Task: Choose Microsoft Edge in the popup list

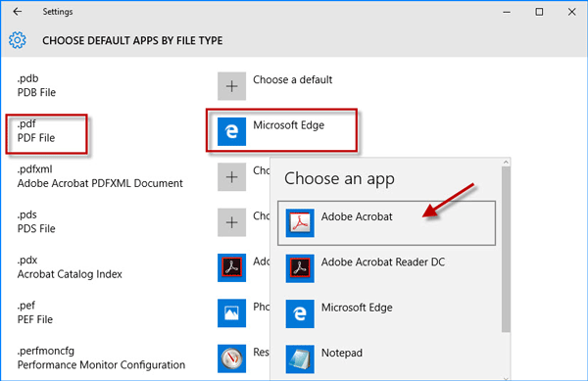Action: [386, 313]
